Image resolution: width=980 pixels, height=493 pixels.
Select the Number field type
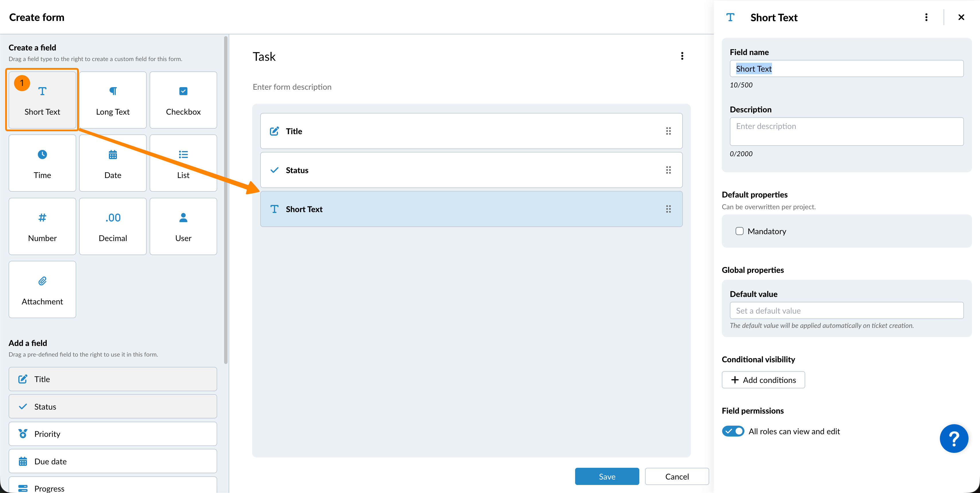[42, 226]
